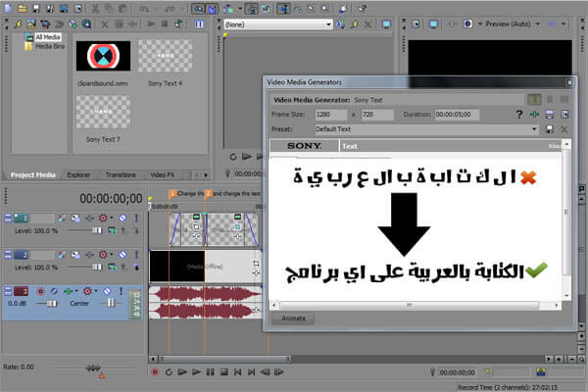This screenshot has height=392, width=588.
Task: Adjust the track 1 Level slider
Action: point(97,230)
